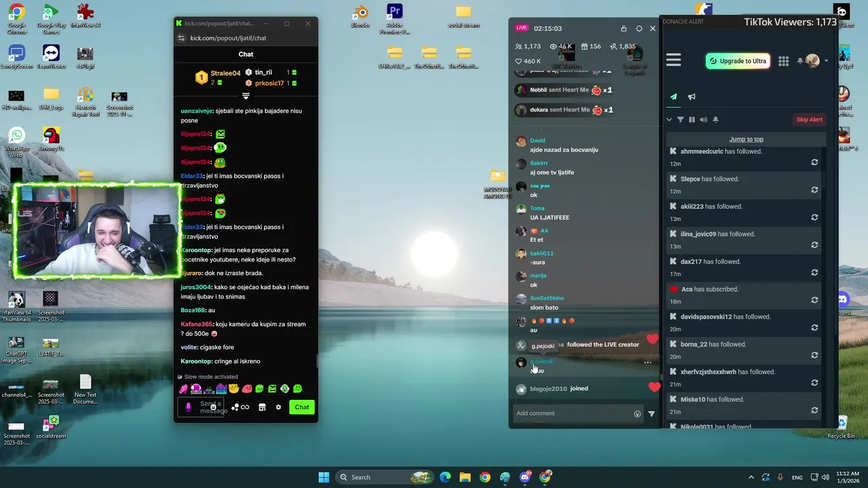Screen dimensions: 868x488
Task: Show hidden system tray icons
Action: [x=751, y=477]
